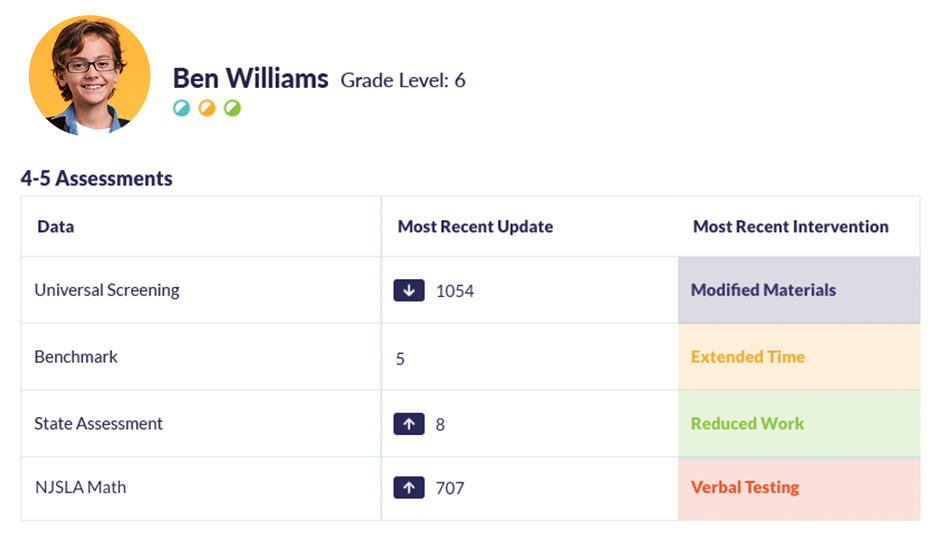Open the Benchmark assessment row
This screenshot has width=940, height=546.
[x=76, y=357]
